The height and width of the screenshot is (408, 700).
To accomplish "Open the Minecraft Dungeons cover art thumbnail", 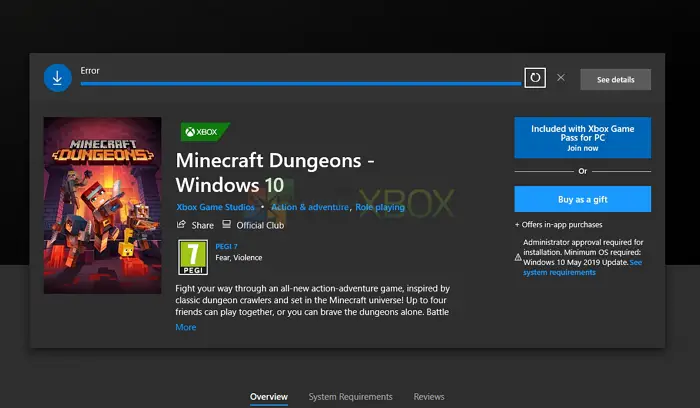I will click(x=102, y=205).
